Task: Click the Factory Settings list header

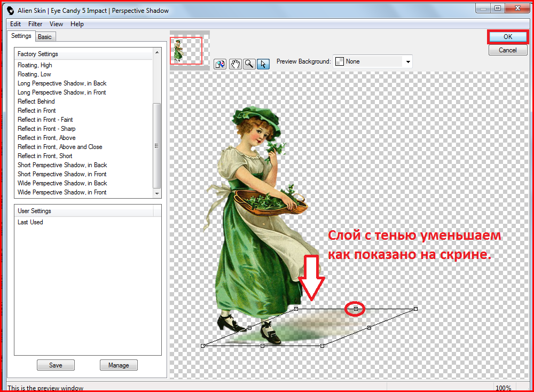Action: [84, 54]
